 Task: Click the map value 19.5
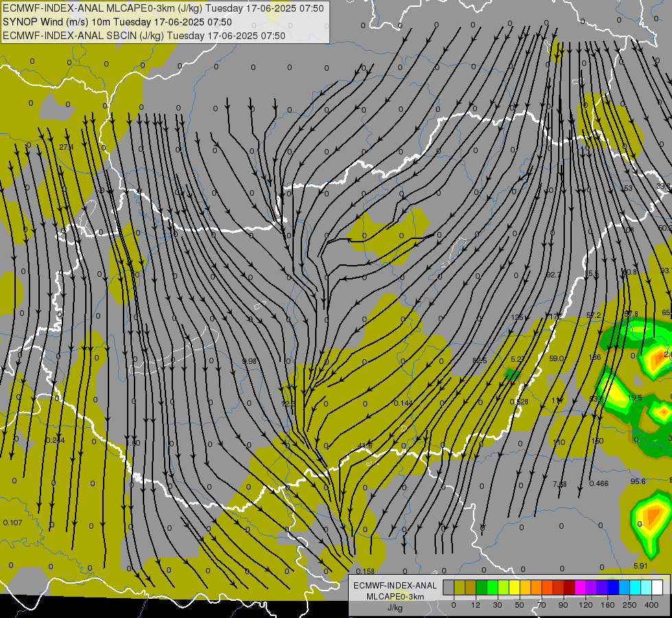coord(635,398)
